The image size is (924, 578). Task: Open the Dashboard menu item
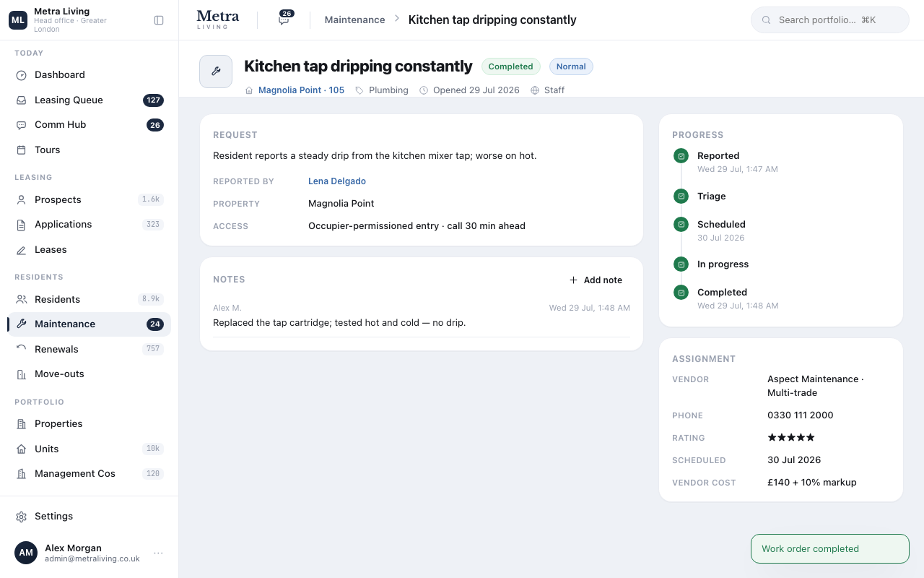click(x=90, y=75)
